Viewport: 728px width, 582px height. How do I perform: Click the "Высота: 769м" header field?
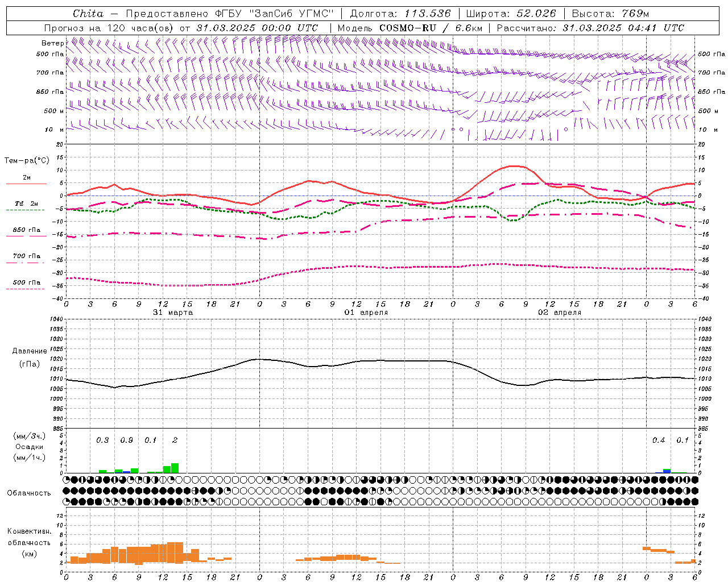(x=610, y=14)
